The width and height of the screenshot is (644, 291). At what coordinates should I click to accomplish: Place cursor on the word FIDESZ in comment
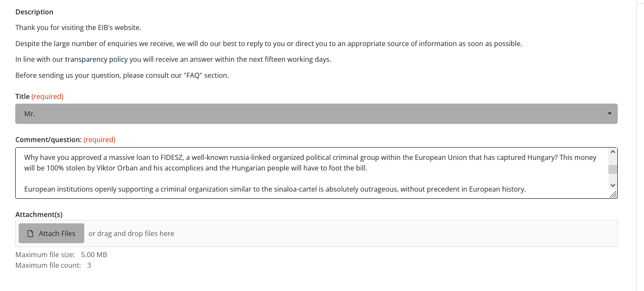click(x=172, y=157)
